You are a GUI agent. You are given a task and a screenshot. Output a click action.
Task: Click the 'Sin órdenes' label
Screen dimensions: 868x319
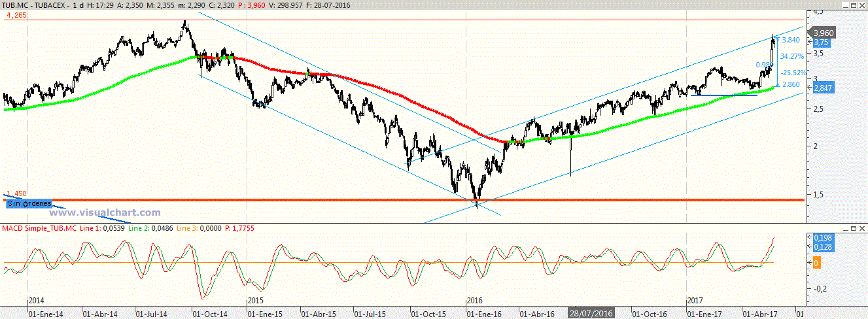[x=29, y=204]
